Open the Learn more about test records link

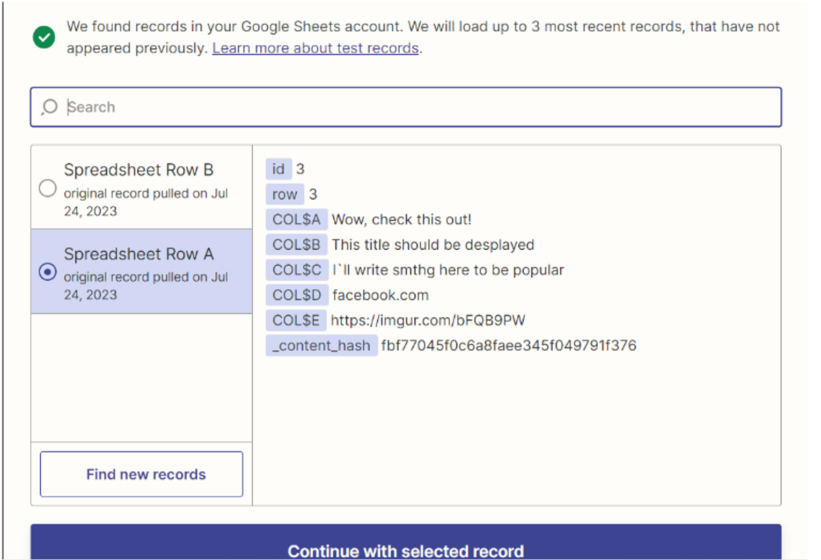[x=315, y=48]
